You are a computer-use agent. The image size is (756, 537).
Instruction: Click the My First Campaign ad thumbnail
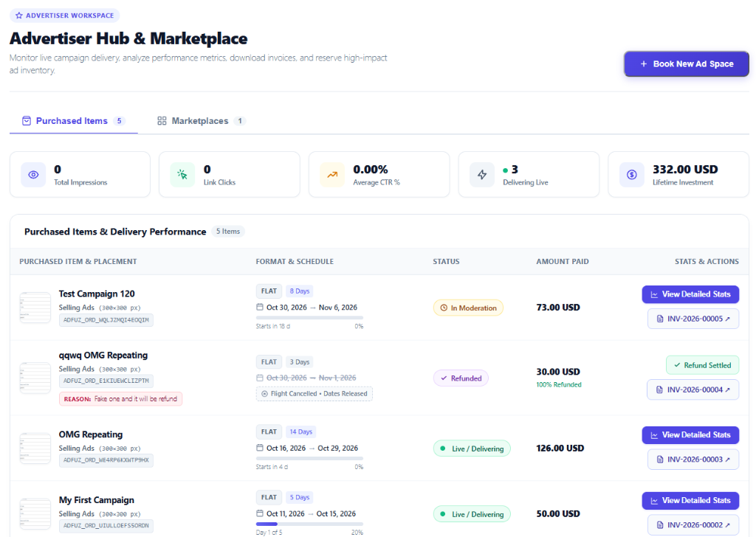(x=35, y=513)
